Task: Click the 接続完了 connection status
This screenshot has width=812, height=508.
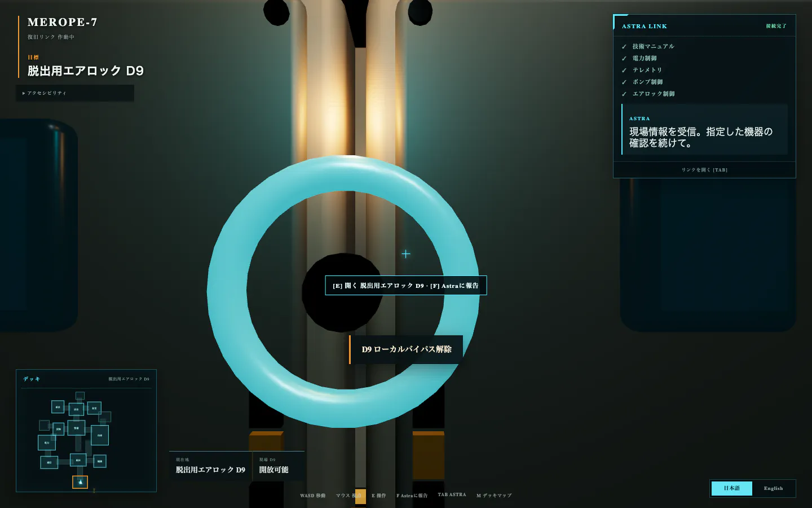Action: click(x=776, y=26)
